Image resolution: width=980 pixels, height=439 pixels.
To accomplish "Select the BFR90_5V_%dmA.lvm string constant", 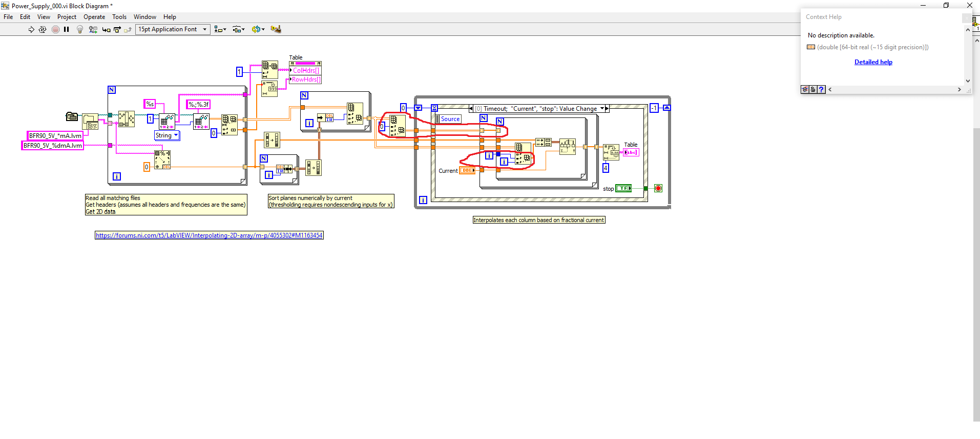I will tap(52, 146).
